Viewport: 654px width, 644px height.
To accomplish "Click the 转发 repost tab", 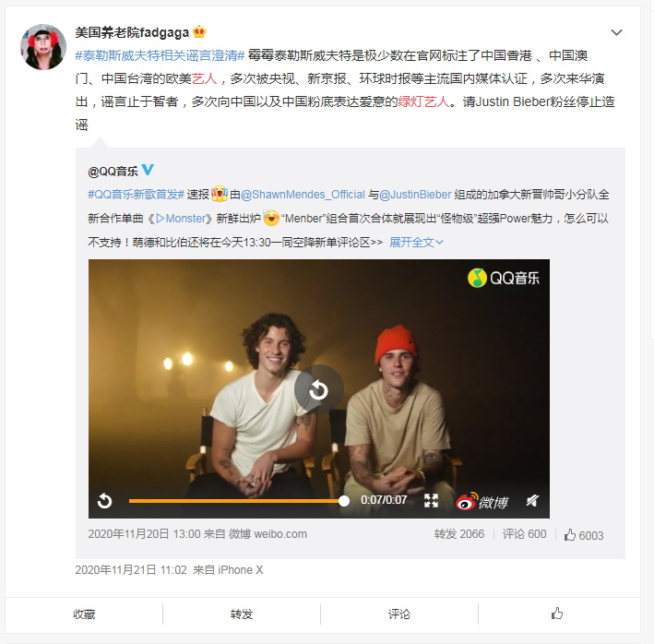I will [242, 614].
